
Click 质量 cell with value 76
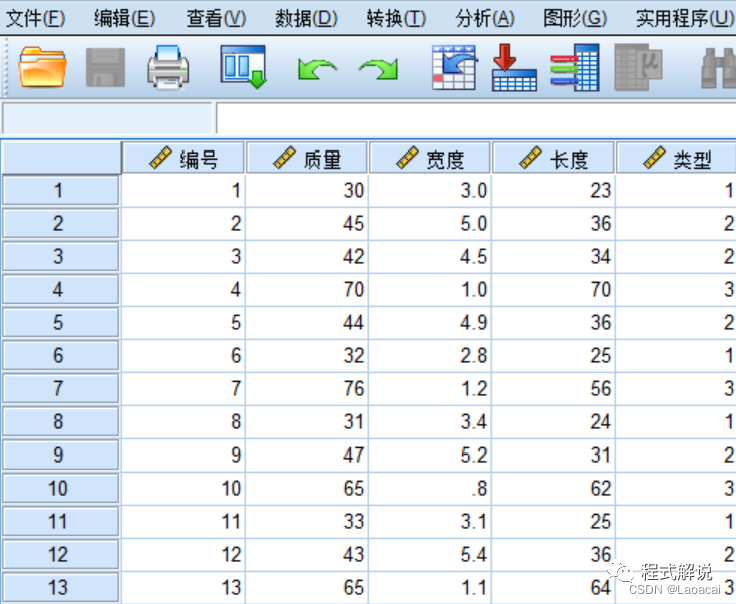pos(307,389)
